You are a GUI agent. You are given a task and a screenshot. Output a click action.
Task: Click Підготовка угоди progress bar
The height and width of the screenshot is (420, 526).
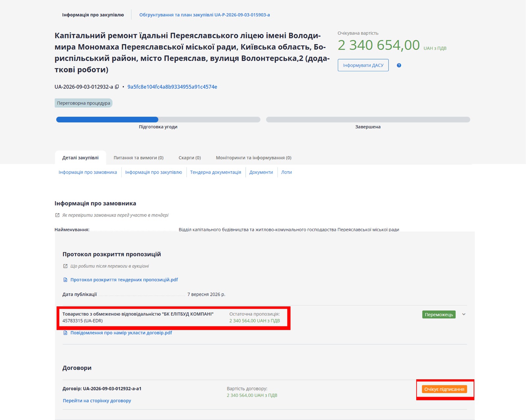click(158, 120)
